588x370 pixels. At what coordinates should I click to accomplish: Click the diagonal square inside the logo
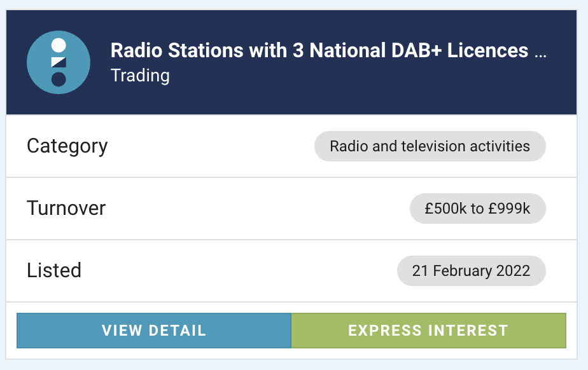click(x=59, y=62)
